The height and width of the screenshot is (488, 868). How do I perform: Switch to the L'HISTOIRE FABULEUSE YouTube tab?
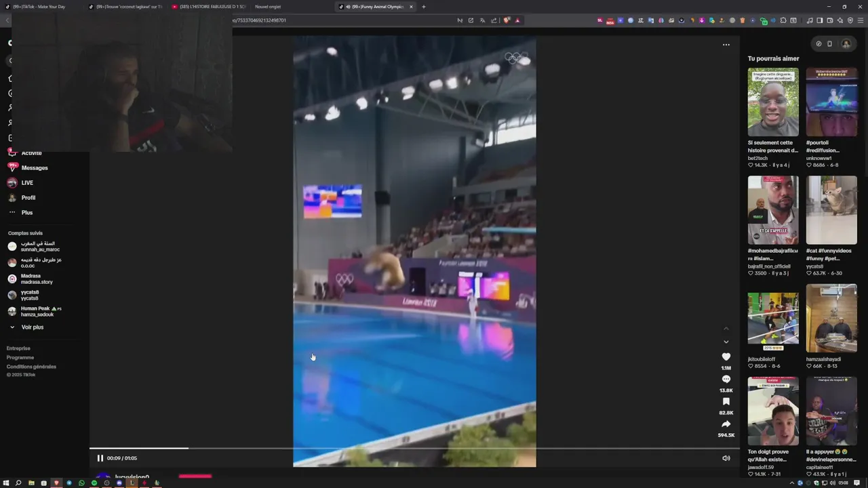click(209, 7)
